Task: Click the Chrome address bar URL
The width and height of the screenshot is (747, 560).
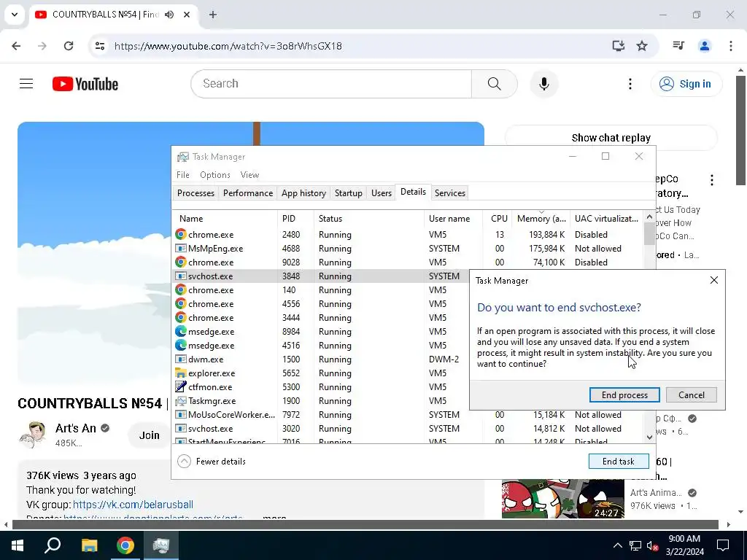Action: pyautogui.click(x=228, y=46)
